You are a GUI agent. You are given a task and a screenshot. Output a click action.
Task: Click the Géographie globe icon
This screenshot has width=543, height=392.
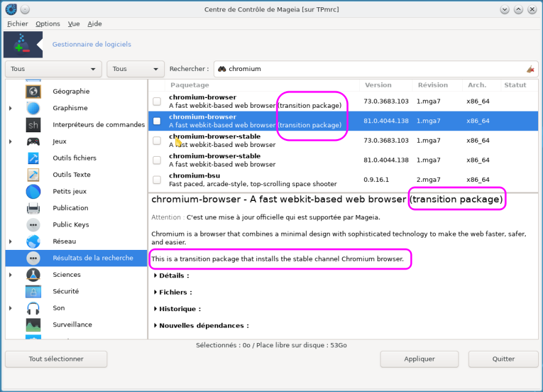coord(33,91)
